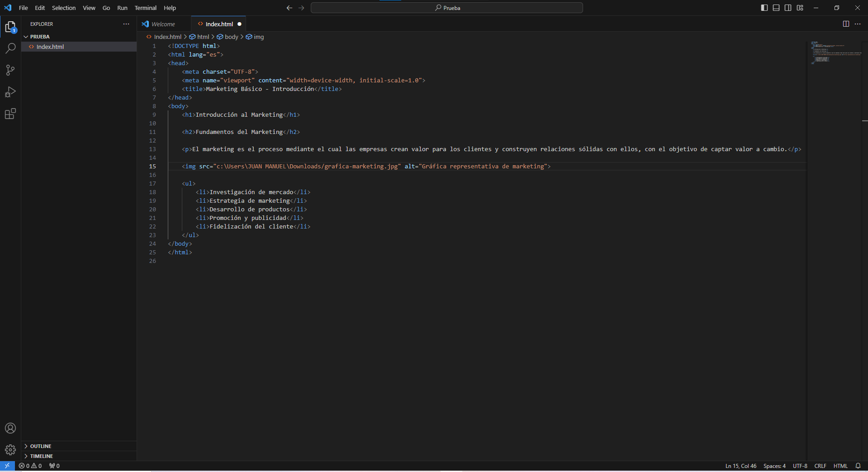Open notifications bell in status bar
Image resolution: width=868 pixels, height=472 pixels.
tap(858, 466)
